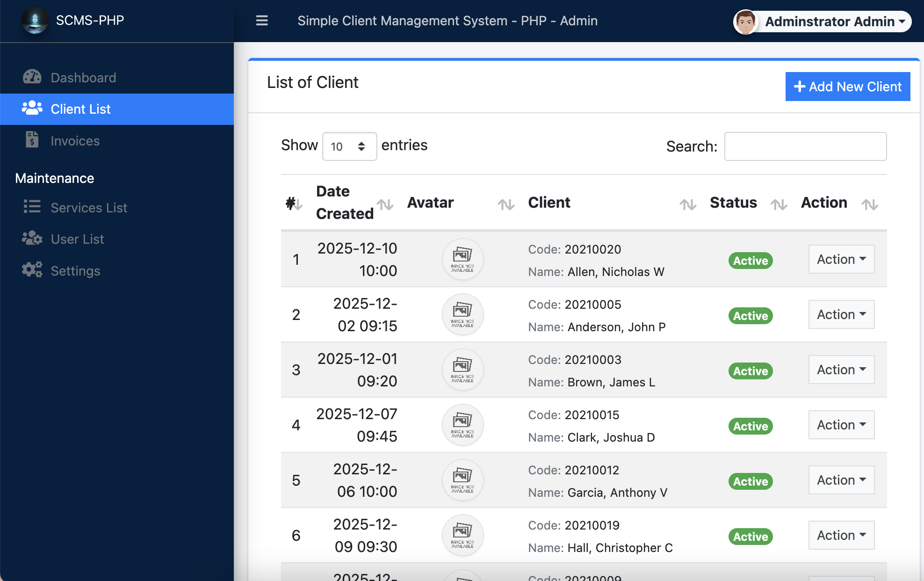The image size is (924, 581).
Task: Toggle sorting on the Date Created column
Action: pyautogui.click(x=386, y=204)
